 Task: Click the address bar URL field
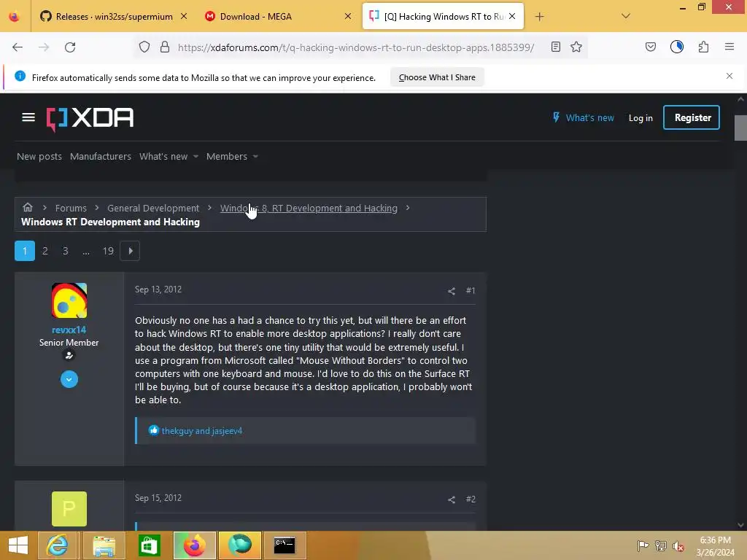click(356, 47)
